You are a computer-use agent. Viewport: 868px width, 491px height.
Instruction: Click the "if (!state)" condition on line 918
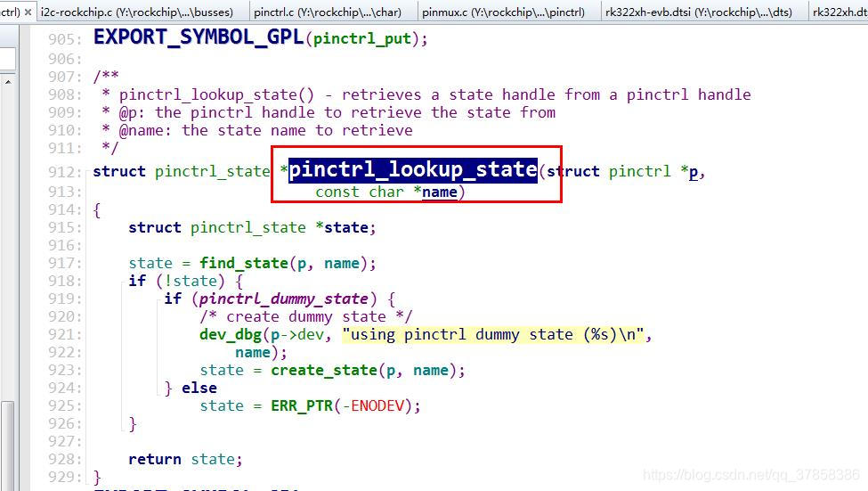pyautogui.click(x=177, y=281)
